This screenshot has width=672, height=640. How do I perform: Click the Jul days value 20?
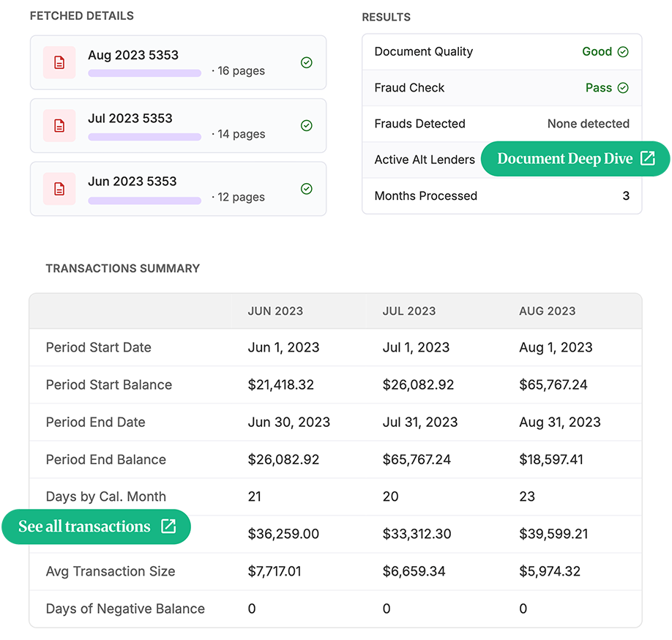[x=390, y=496]
